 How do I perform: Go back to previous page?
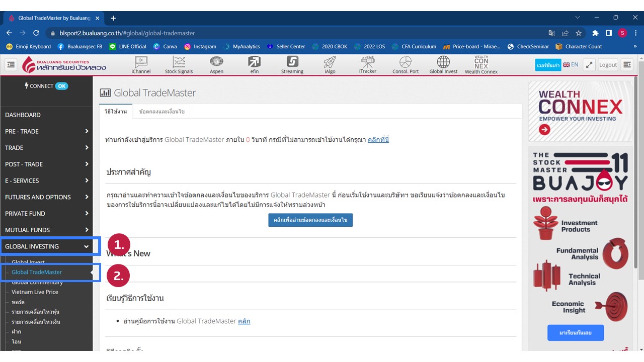pyautogui.click(x=9, y=33)
